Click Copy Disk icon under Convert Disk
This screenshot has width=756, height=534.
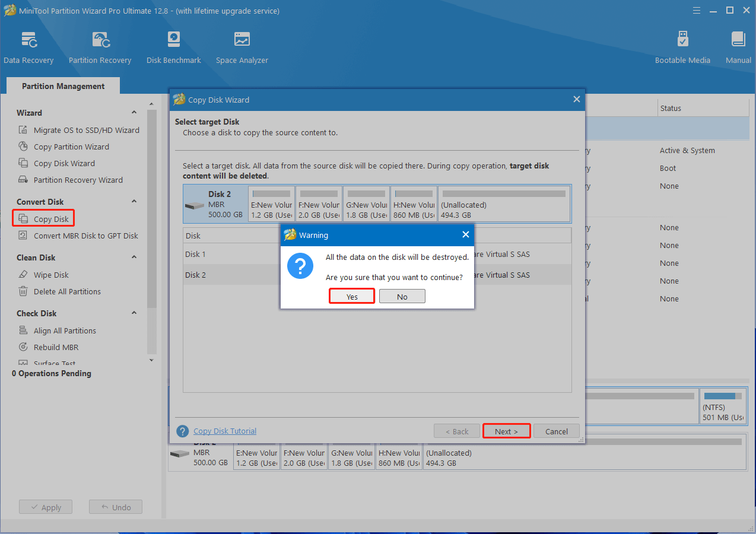pos(23,219)
